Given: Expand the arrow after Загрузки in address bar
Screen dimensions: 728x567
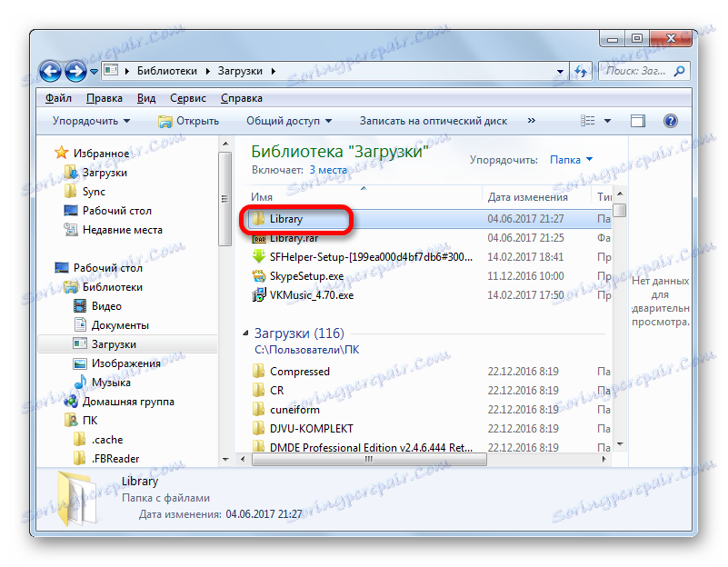Looking at the screenshot, I should 274,71.
